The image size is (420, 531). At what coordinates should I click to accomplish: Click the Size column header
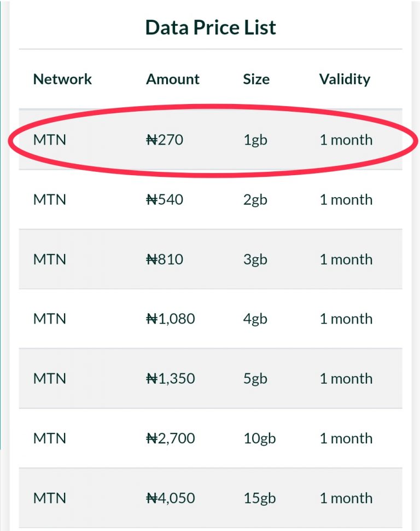[x=256, y=79]
